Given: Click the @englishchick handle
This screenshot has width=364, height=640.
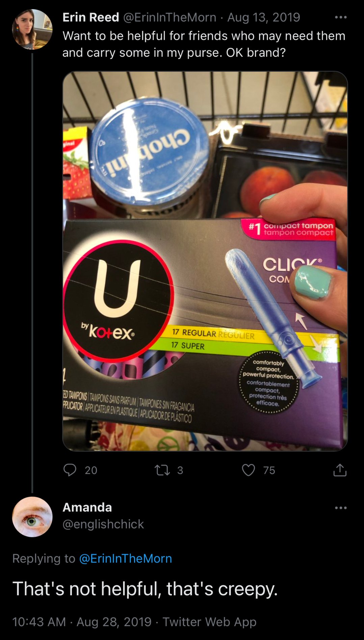Looking at the screenshot, I should coord(103,524).
